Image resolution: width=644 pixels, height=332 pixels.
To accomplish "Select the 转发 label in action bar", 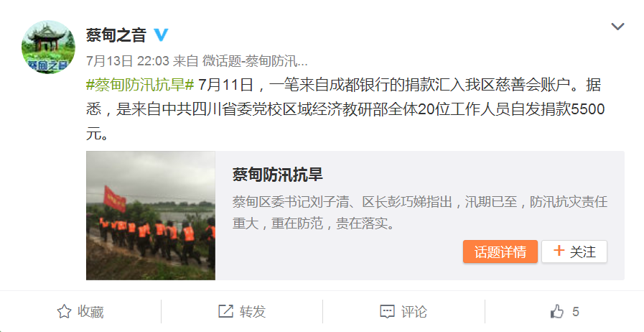I will pyautogui.click(x=253, y=312).
